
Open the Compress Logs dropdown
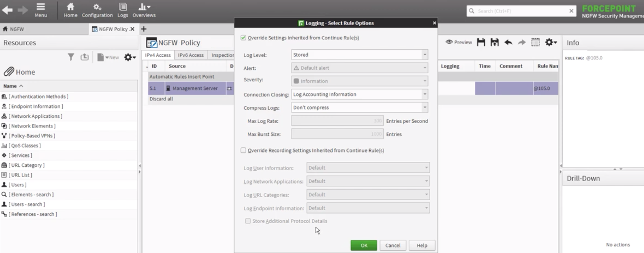(x=359, y=108)
